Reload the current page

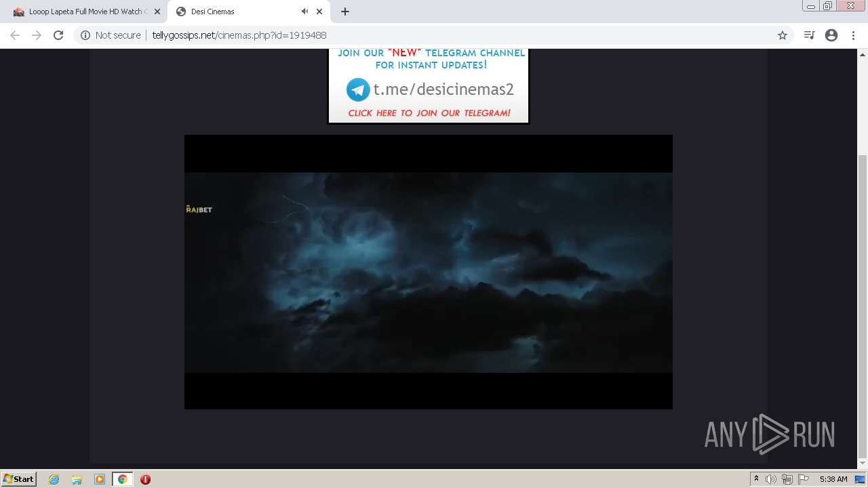point(58,35)
